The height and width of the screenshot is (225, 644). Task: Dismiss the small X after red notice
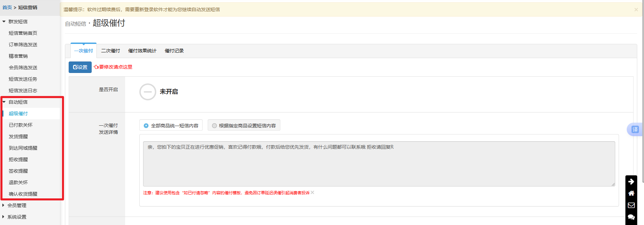tap(313, 193)
